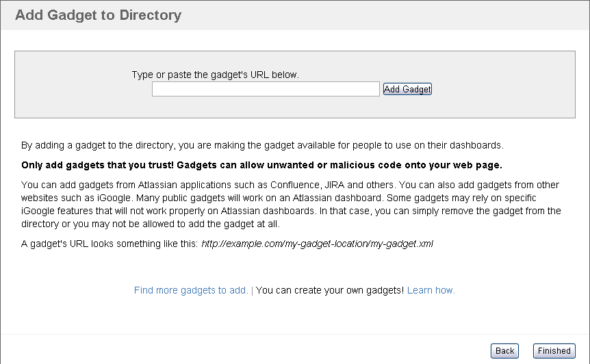Click the bold 'Only add gadgets that you trust' warning

[261, 165]
